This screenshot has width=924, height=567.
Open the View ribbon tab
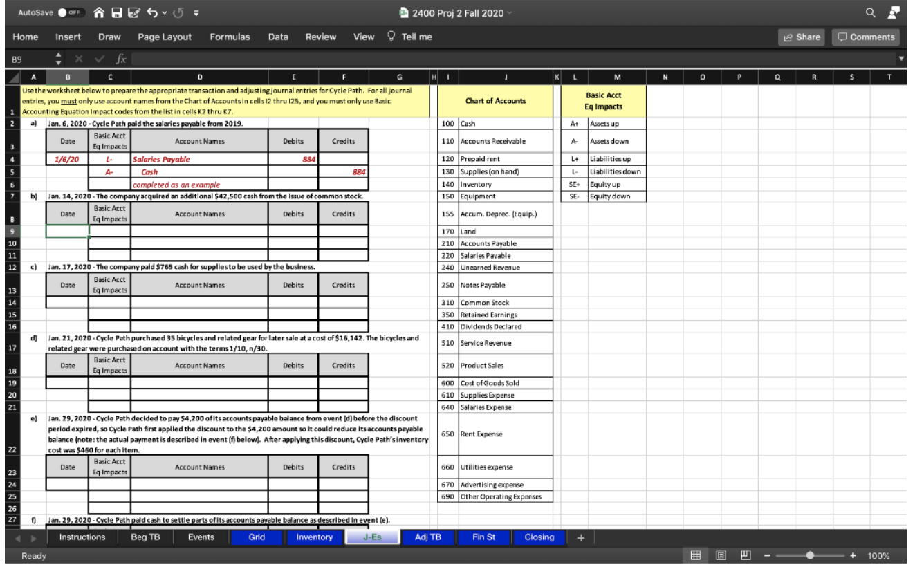(364, 37)
